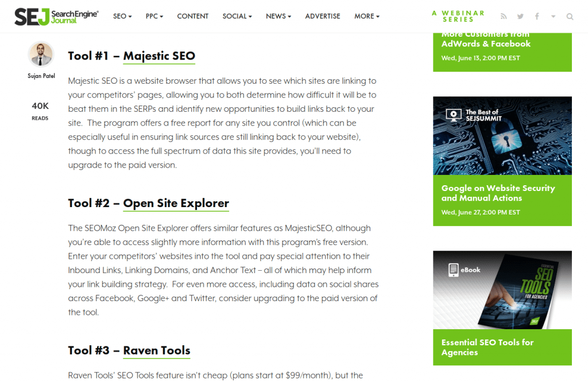Expand the MORE navigation menu
Screen dimensions: 588x382
coord(367,17)
